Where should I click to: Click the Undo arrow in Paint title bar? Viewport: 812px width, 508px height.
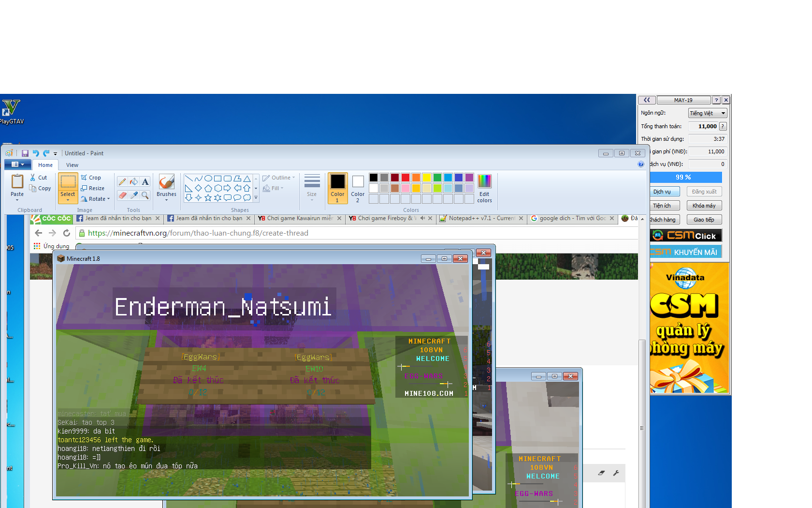pyautogui.click(x=36, y=153)
